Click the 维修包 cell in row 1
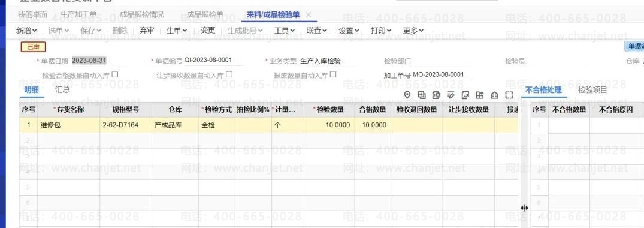The height and width of the screenshot is (228, 644). [69, 125]
